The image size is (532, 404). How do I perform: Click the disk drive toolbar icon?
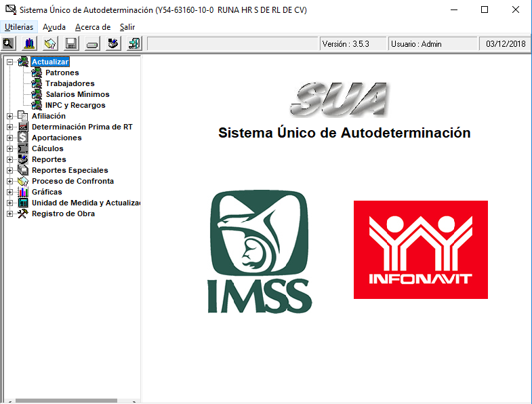[x=92, y=43]
